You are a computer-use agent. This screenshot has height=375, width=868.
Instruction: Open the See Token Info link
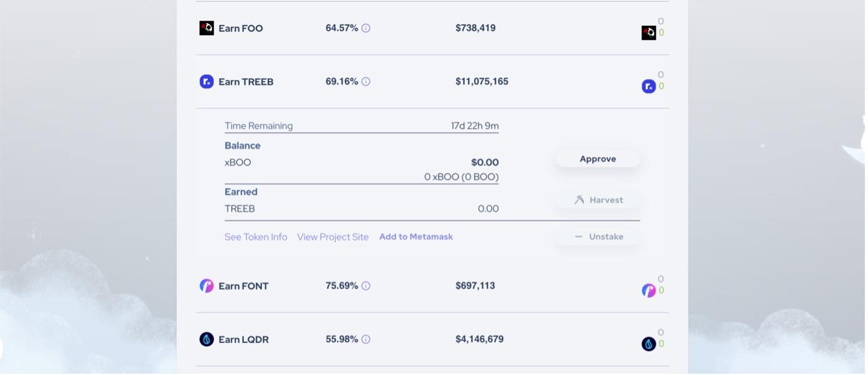[256, 237]
